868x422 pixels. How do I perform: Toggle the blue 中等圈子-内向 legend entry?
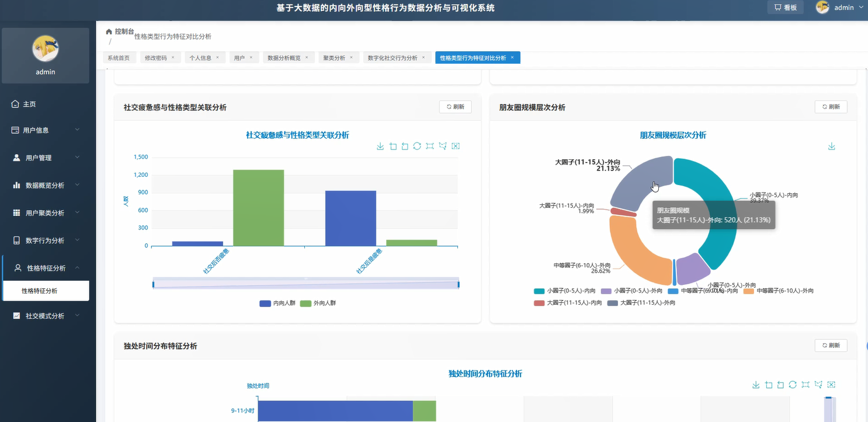click(x=703, y=291)
